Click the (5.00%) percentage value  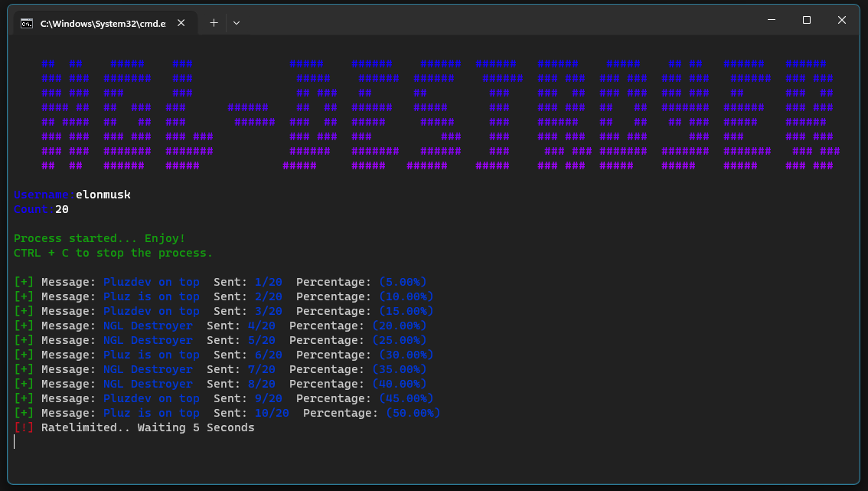tap(403, 282)
